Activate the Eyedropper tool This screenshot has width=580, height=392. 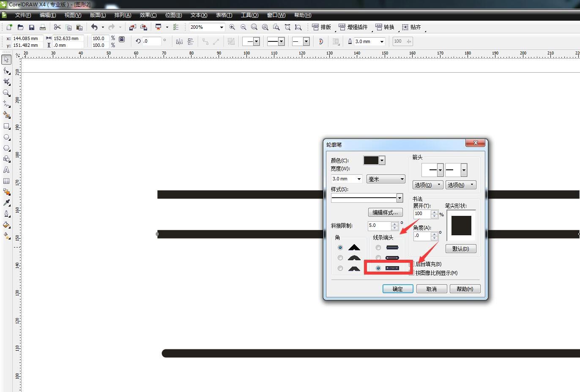tap(6, 203)
